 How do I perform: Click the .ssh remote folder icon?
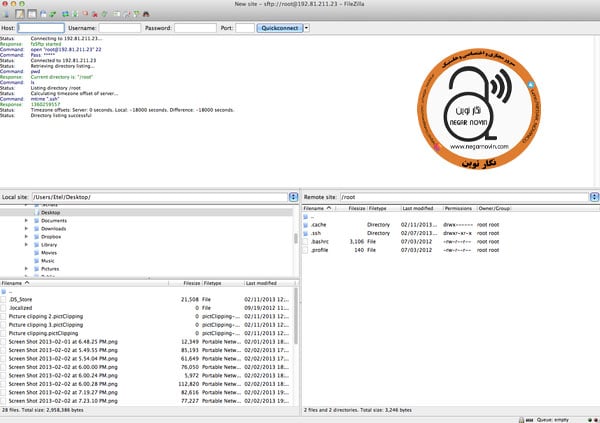click(x=305, y=233)
